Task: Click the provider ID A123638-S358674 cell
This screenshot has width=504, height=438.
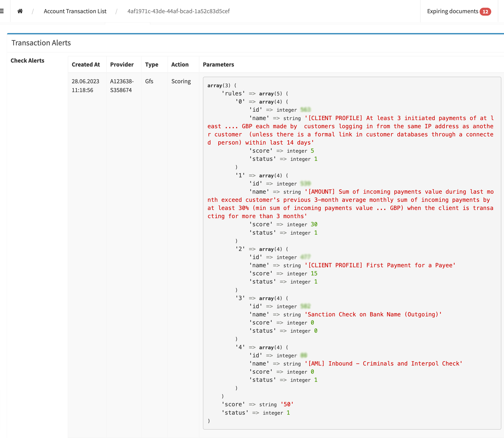Action: [122, 85]
